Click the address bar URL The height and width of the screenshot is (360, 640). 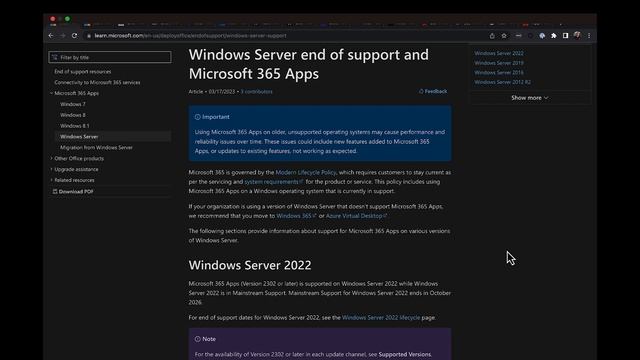pyautogui.click(x=190, y=36)
